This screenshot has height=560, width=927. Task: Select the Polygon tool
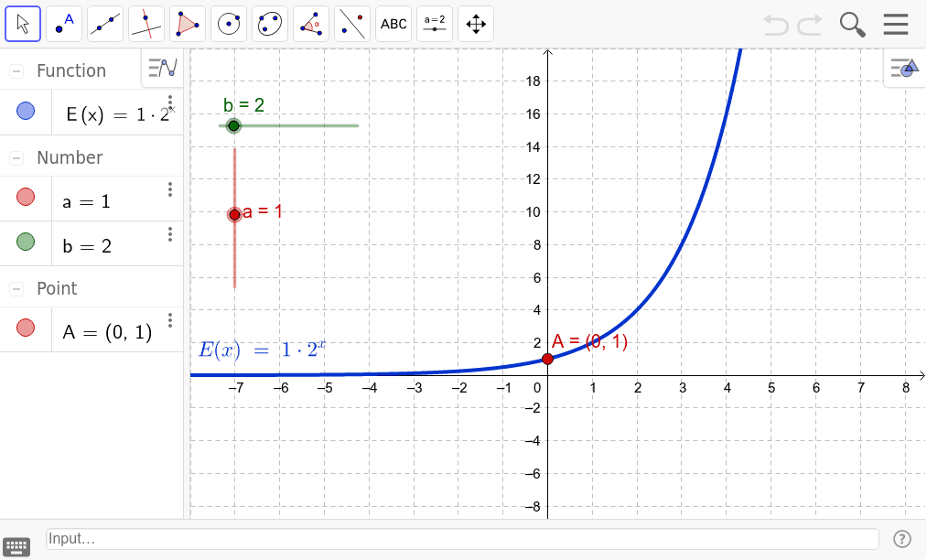point(188,24)
